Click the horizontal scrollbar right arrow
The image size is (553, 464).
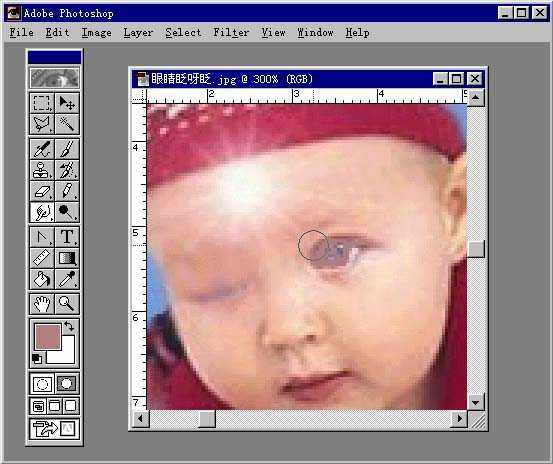click(460, 419)
